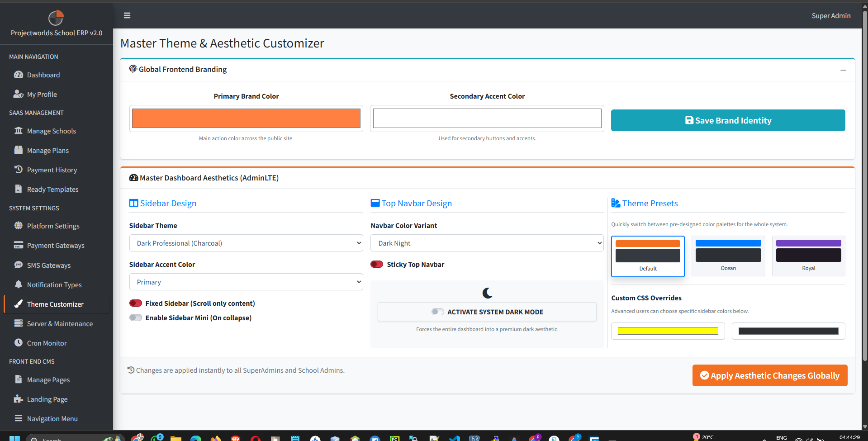Viewport: 868px width, 441px height.
Task: Toggle the hamburger menu in the top navbar
Action: tap(127, 15)
